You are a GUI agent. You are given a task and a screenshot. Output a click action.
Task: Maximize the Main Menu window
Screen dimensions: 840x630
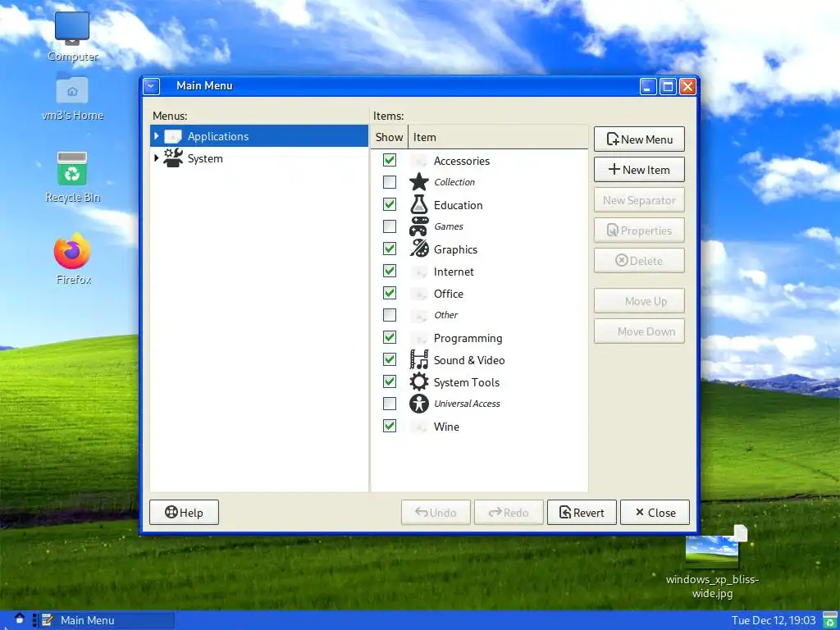click(668, 86)
